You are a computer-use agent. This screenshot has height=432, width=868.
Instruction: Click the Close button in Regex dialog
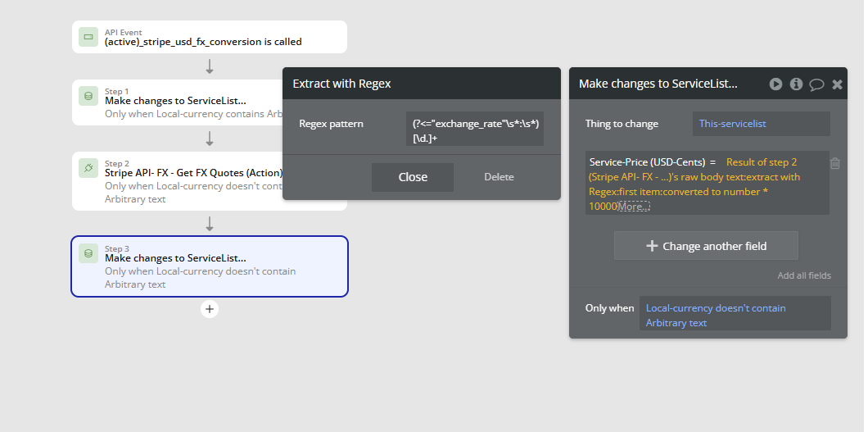point(413,177)
